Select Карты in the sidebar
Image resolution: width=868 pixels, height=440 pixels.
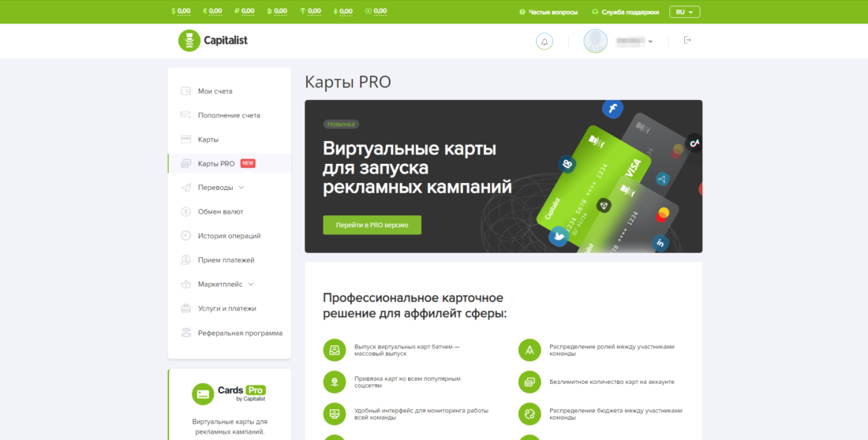[x=208, y=140]
